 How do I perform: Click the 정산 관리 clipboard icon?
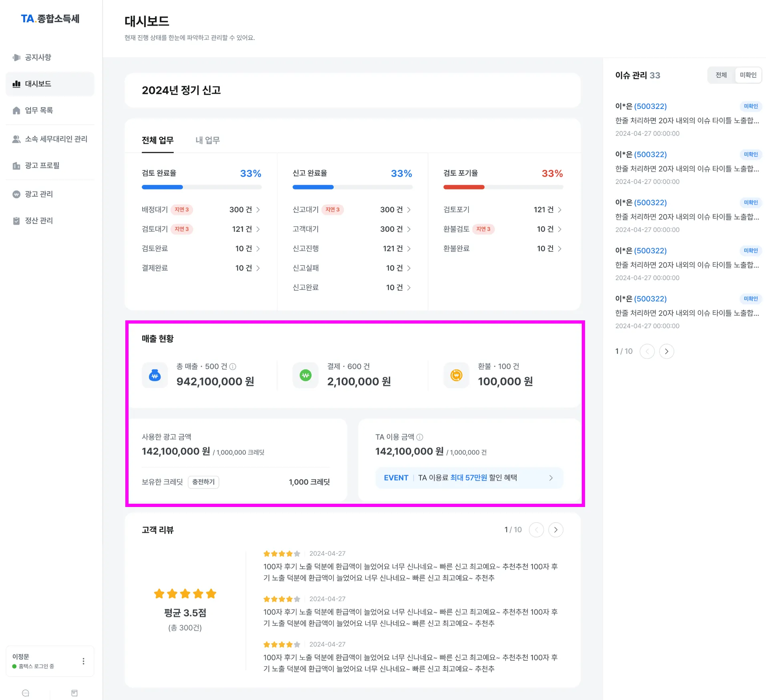tap(16, 221)
